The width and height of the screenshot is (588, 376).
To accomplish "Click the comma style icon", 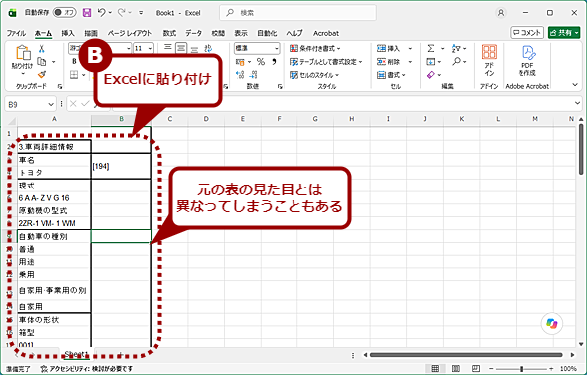I will tap(274, 62).
